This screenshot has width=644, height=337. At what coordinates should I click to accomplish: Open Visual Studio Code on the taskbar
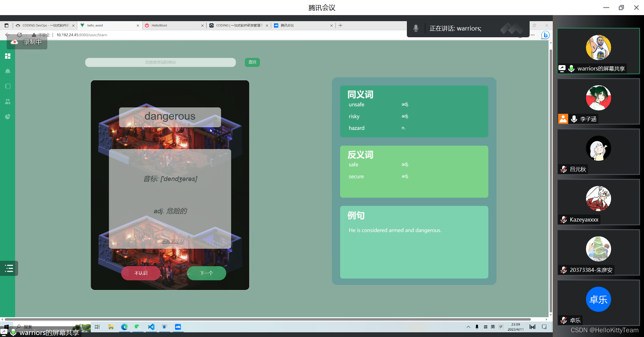point(151,327)
